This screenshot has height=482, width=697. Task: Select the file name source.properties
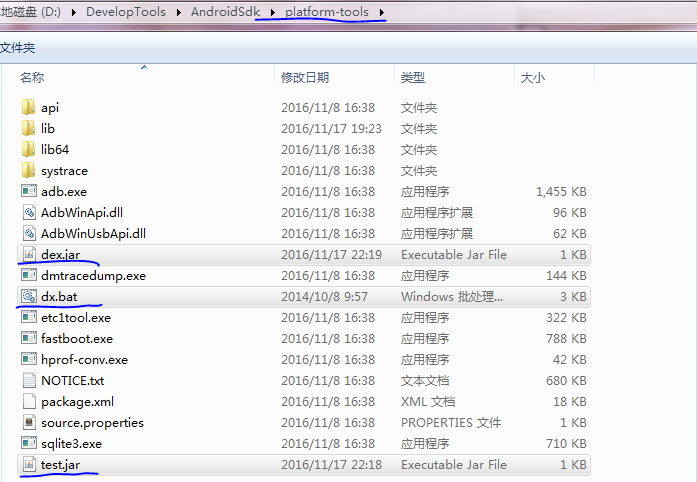coord(92,422)
